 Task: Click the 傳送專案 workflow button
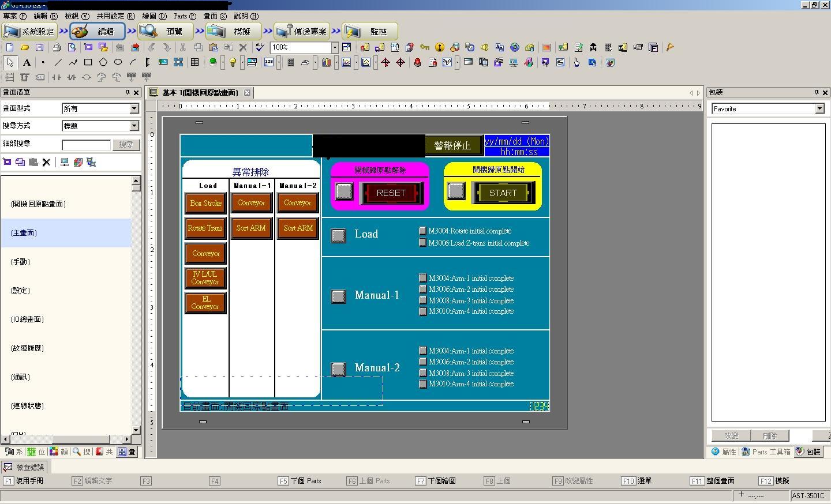(302, 31)
